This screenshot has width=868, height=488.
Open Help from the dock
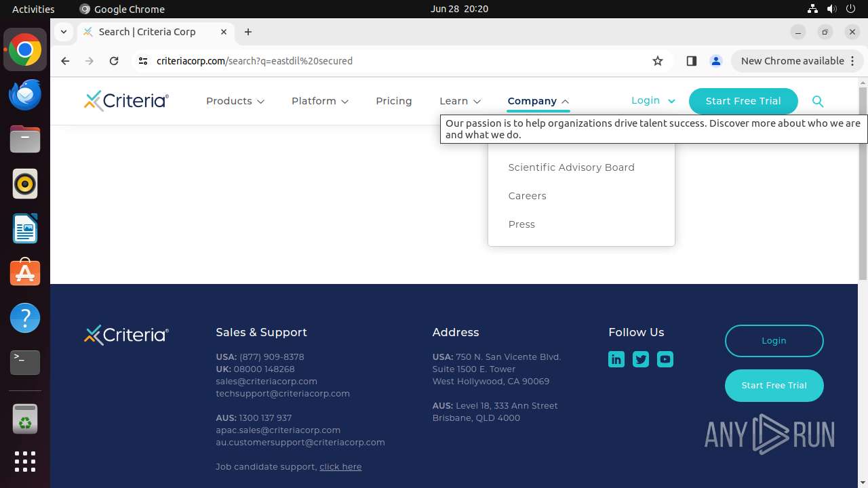[25, 318]
